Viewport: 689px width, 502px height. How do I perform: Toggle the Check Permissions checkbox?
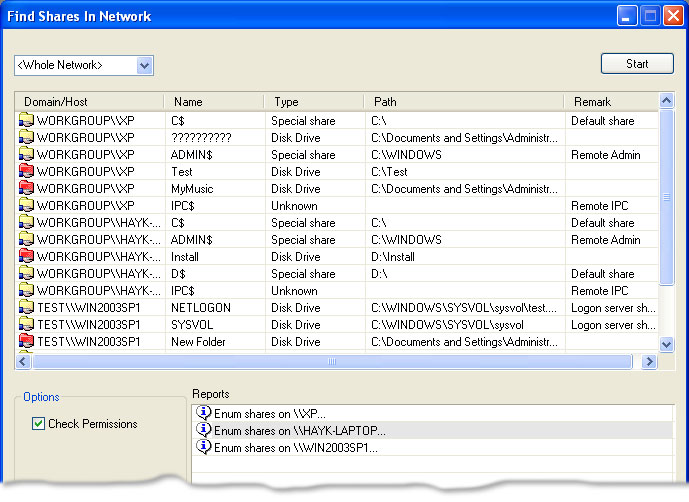[38, 424]
